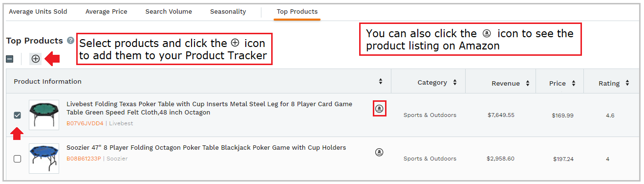Click the Top Products help question mark icon
Screen dimensions: 644x184
pos(71,41)
